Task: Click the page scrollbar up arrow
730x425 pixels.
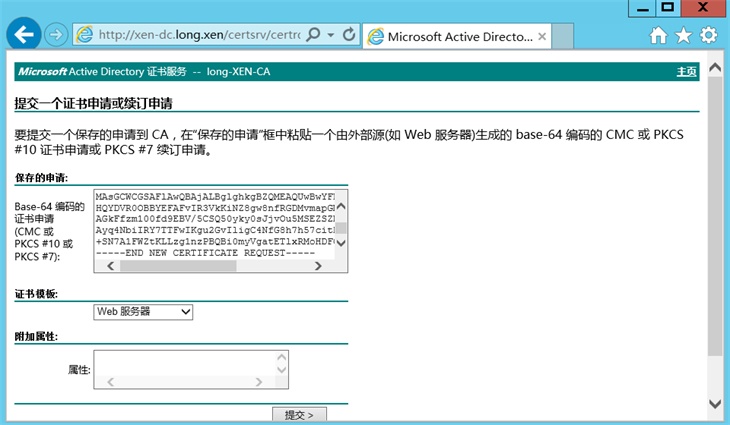Action: 715,67
